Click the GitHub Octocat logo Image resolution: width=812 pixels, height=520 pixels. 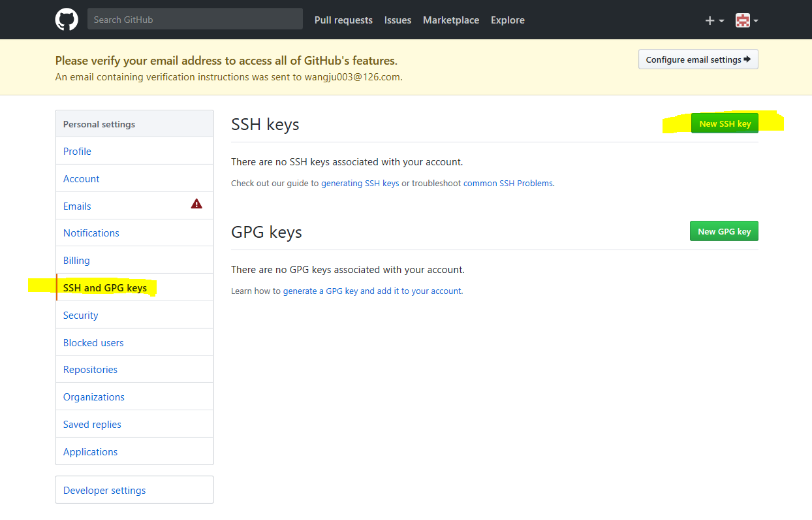pos(66,20)
